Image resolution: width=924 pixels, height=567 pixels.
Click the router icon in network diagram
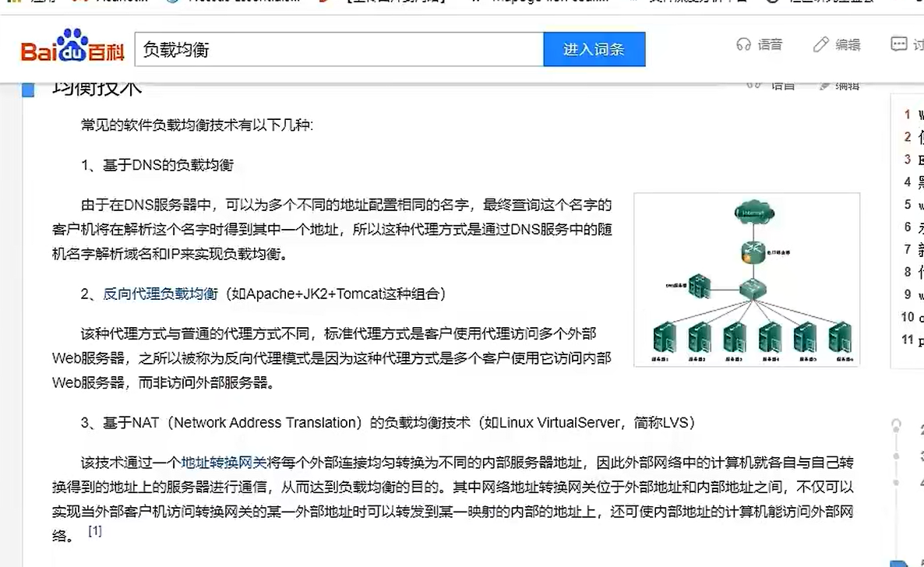point(753,252)
